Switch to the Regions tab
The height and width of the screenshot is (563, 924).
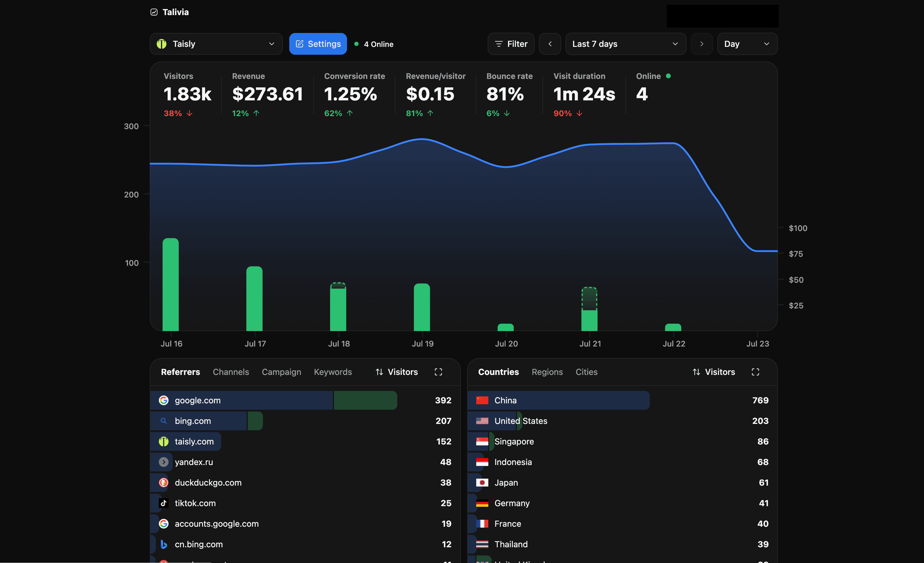[547, 372]
